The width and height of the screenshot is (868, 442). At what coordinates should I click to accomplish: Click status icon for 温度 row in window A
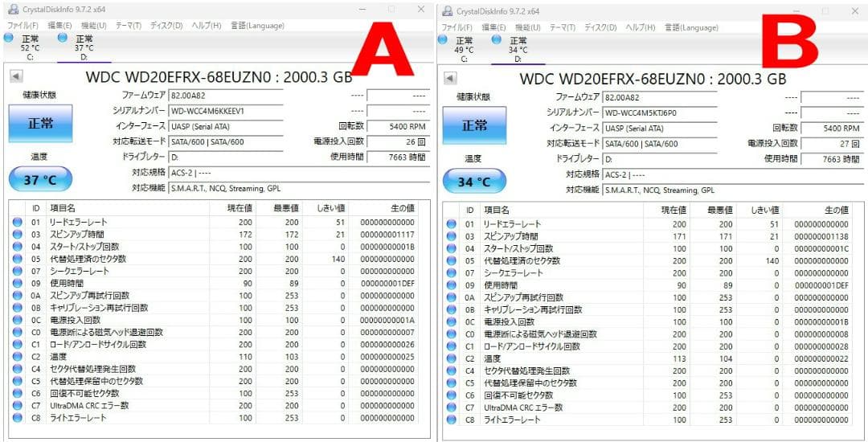point(17,357)
